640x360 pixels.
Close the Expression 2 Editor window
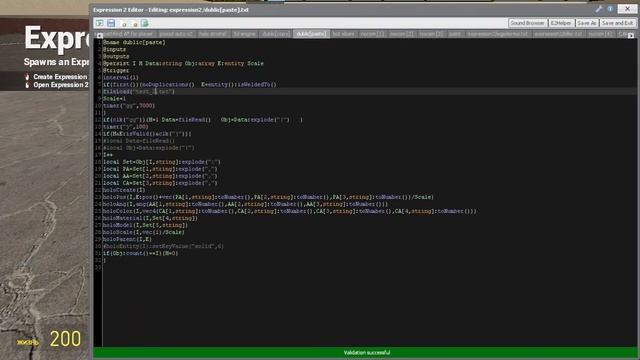pyautogui.click(x=627, y=9)
